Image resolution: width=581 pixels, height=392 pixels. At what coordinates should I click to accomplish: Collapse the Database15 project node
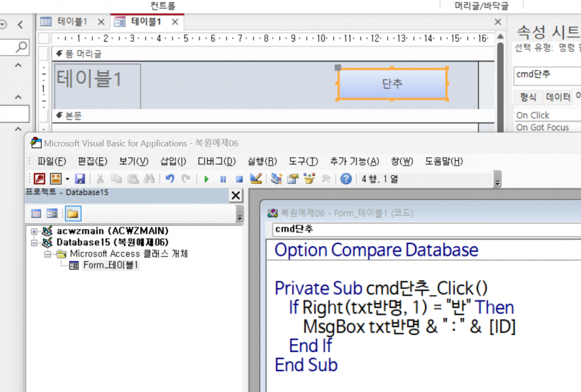[34, 243]
